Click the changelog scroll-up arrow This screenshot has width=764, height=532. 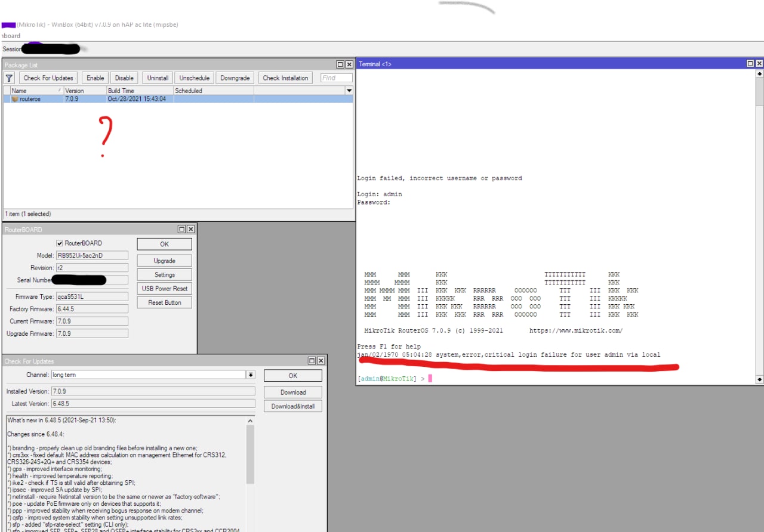[250, 420]
